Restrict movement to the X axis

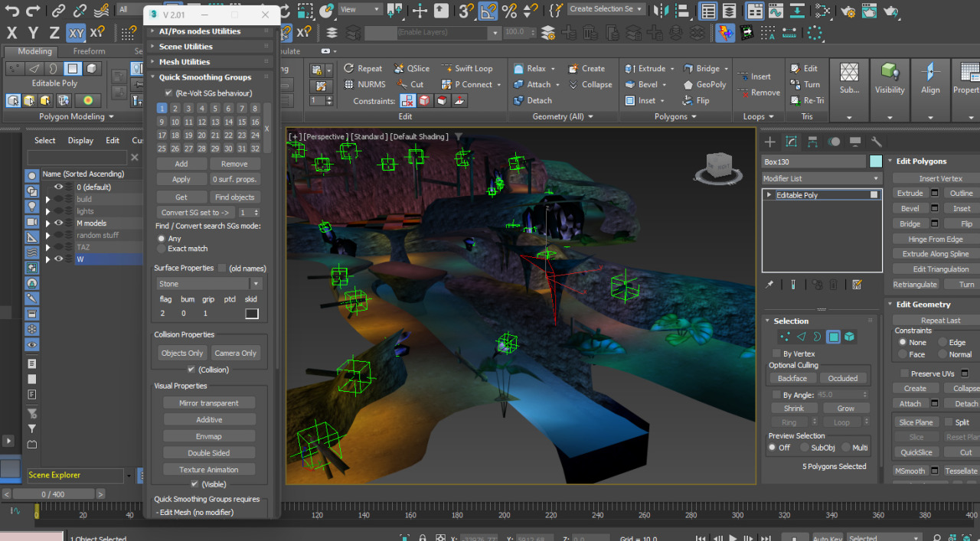(11, 33)
